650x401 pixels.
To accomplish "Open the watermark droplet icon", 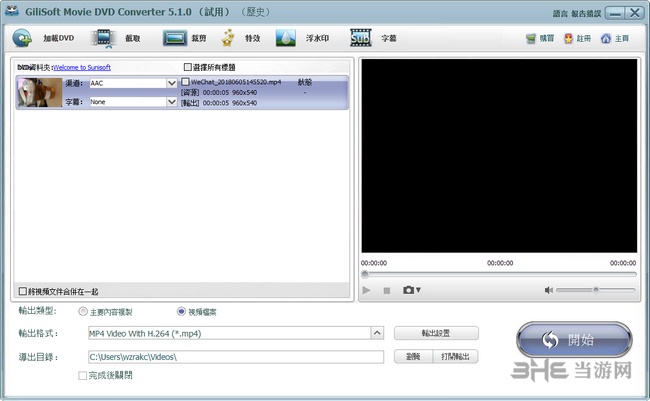I will pyautogui.click(x=286, y=38).
